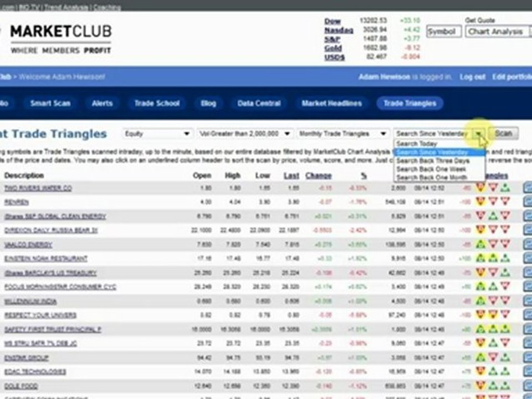
Task: Click the MarketClub logo
Action: click(60, 39)
